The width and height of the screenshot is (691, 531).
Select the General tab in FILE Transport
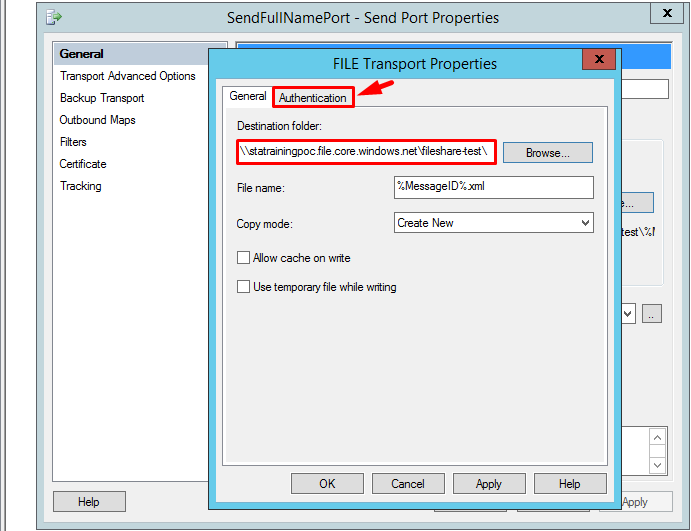pyautogui.click(x=247, y=97)
